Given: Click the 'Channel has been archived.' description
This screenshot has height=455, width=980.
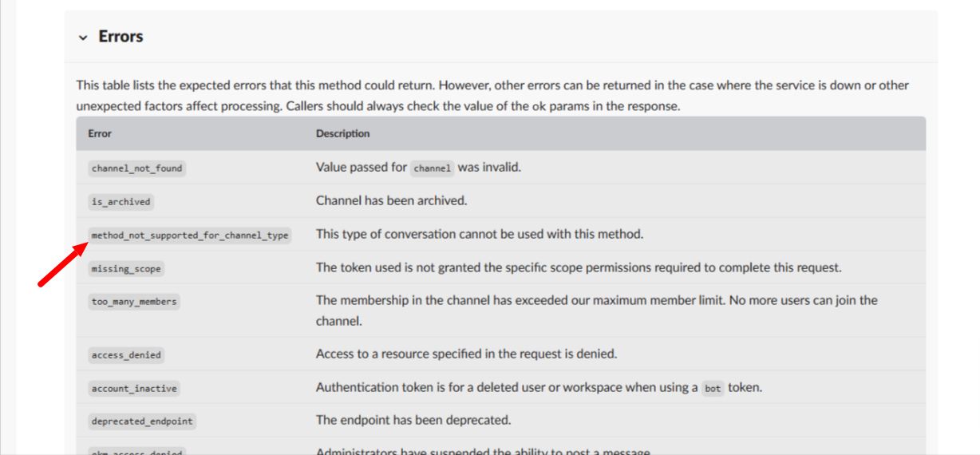Looking at the screenshot, I should tap(392, 200).
